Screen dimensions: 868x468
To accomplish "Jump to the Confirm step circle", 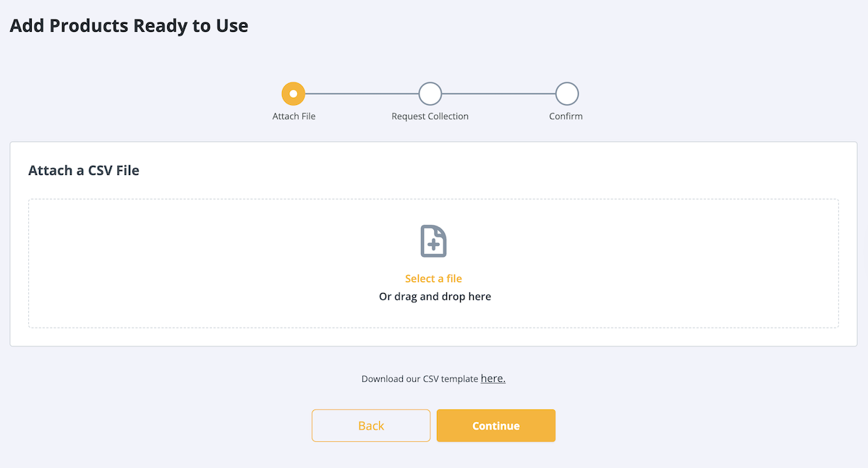I will pyautogui.click(x=566, y=94).
